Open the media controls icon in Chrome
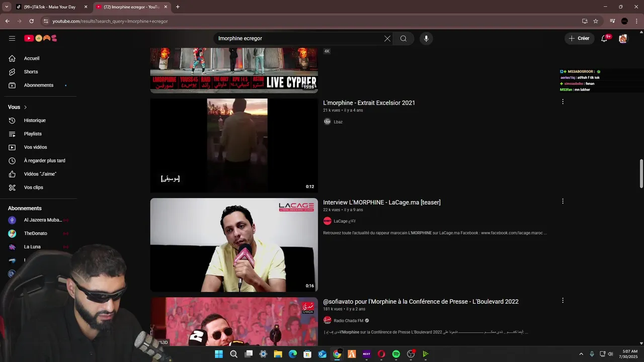The image size is (644, 362). 612,21
